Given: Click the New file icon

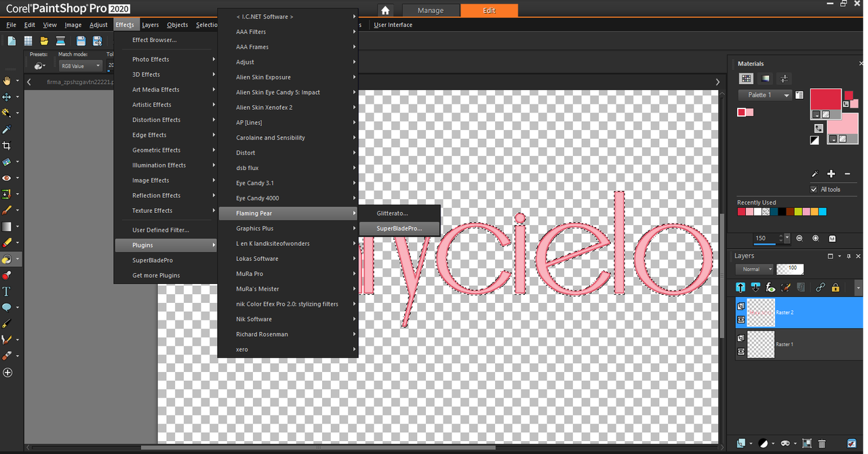Looking at the screenshot, I should [x=12, y=41].
